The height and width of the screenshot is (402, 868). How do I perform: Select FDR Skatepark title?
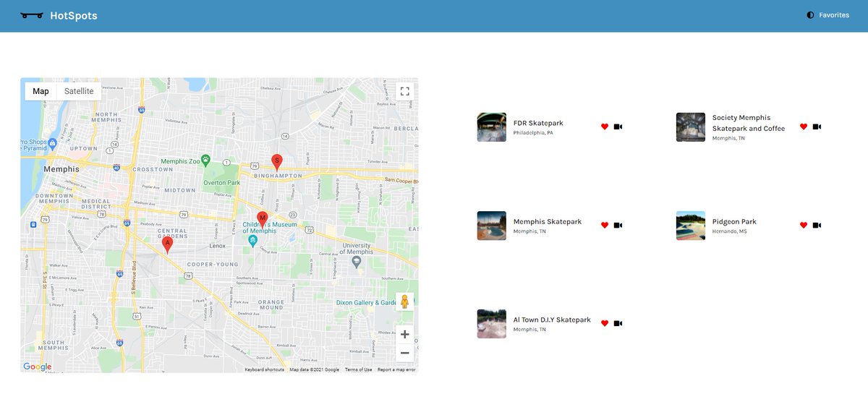click(538, 123)
